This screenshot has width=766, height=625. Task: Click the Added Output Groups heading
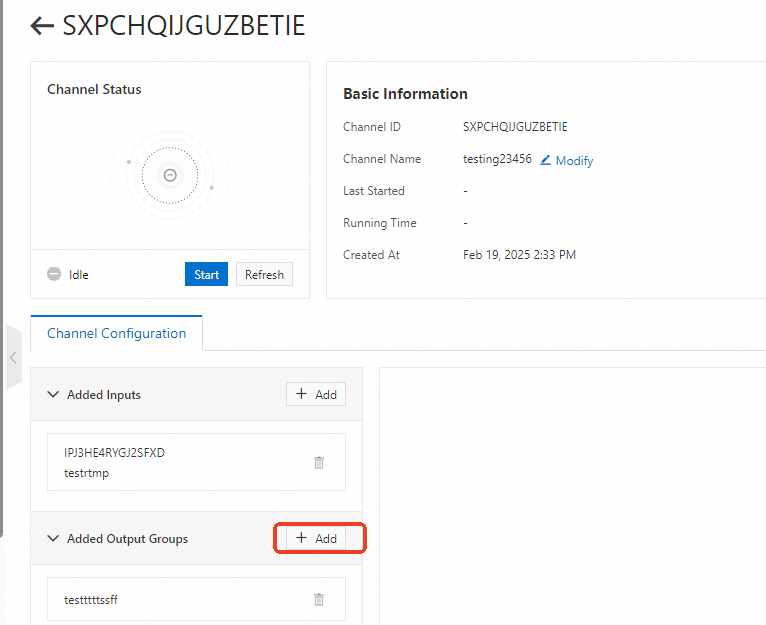point(128,539)
